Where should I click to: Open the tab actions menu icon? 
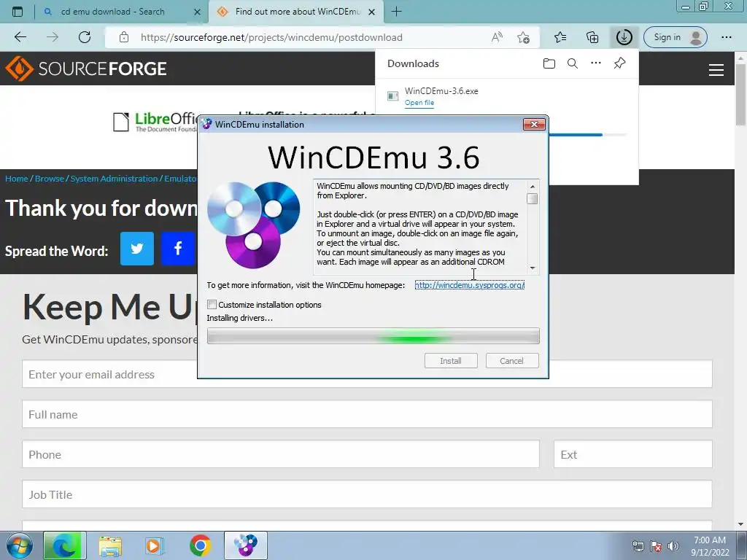click(18, 12)
